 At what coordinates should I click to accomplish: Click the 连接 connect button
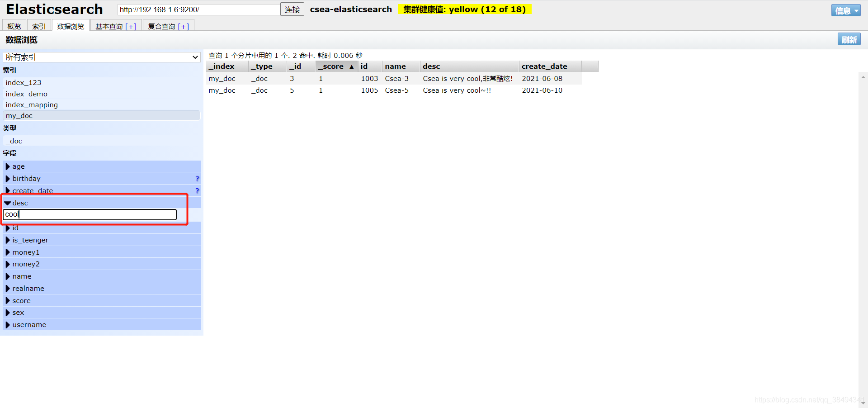coord(292,9)
